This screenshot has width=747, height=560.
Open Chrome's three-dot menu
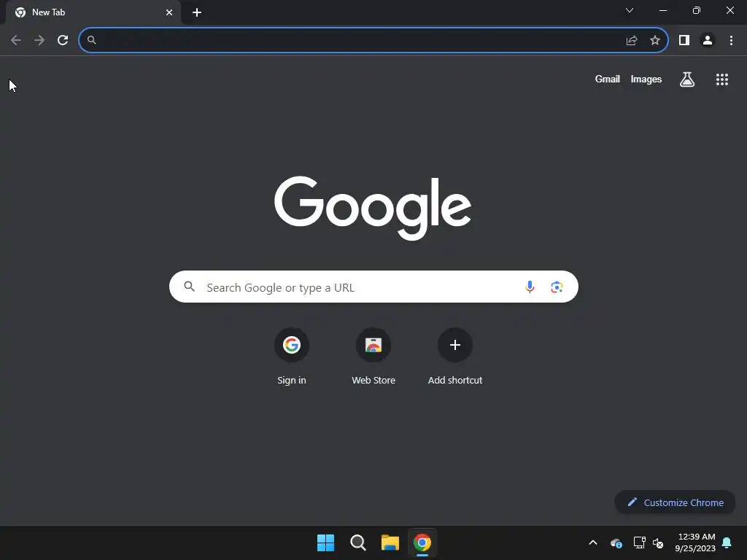pyautogui.click(x=731, y=41)
